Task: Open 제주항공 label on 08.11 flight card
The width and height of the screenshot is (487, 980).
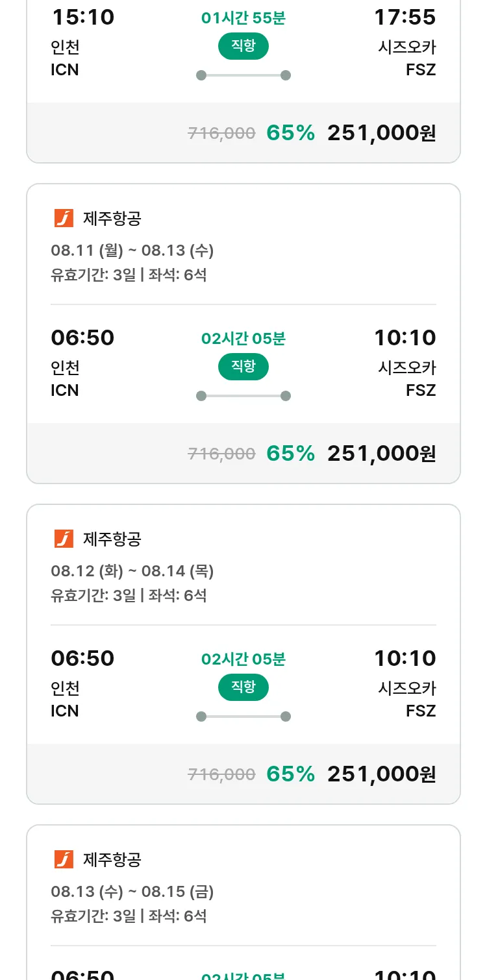Action: tap(112, 218)
